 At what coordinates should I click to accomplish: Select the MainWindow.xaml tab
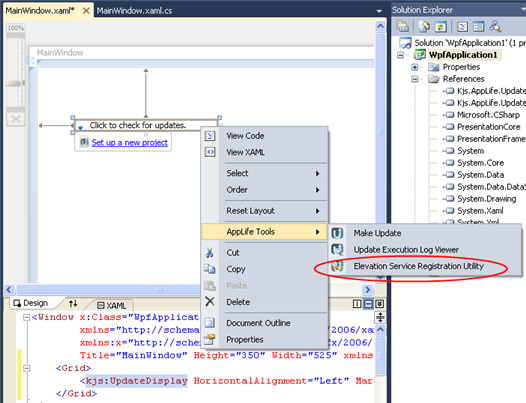pyautogui.click(x=40, y=11)
